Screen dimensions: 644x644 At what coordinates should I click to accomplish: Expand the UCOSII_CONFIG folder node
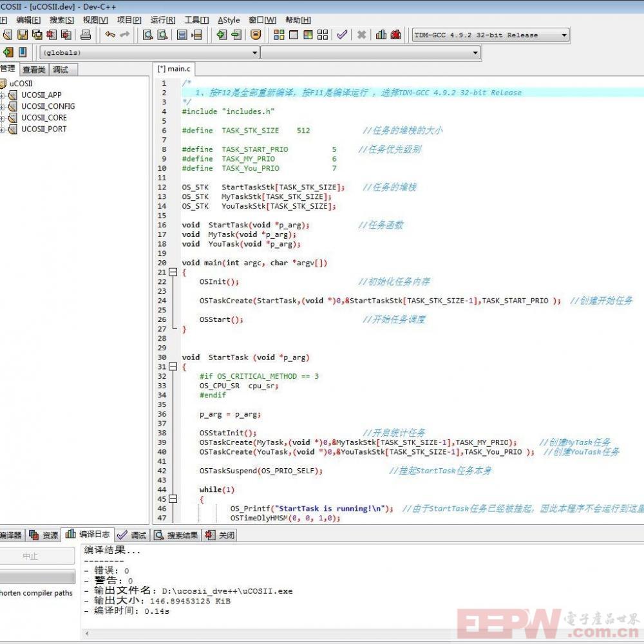coord(2,107)
